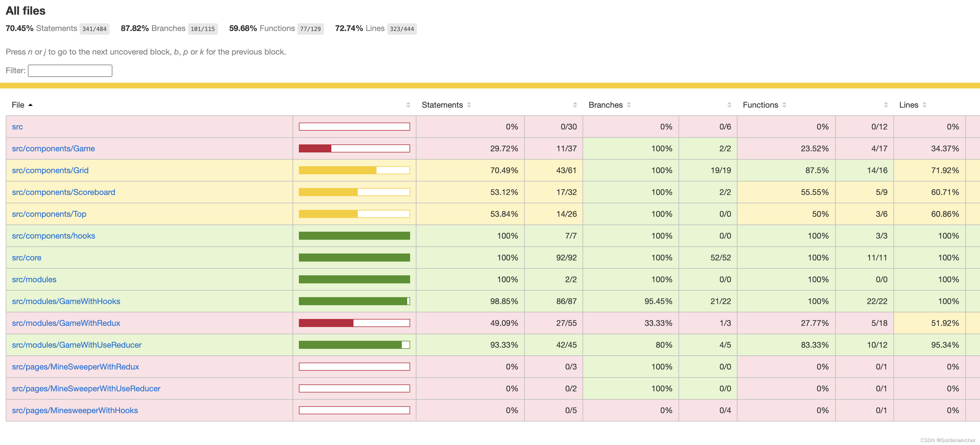The height and width of the screenshot is (445, 980).
Task: Open src/core link
Action: click(27, 258)
